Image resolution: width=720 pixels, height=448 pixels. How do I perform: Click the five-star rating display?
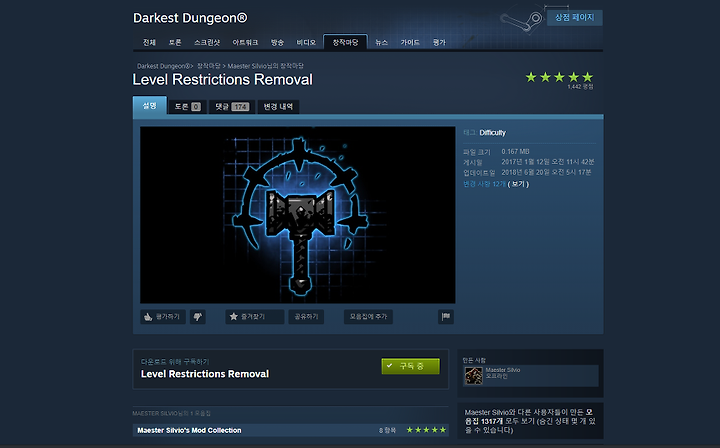tap(559, 77)
